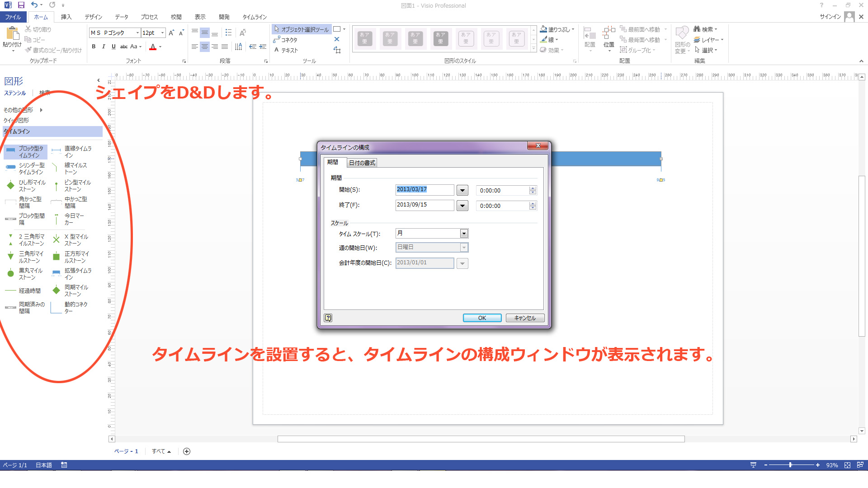Open the font name MS Pゴシック dropdown
This screenshot has height=488, width=868.
[137, 33]
